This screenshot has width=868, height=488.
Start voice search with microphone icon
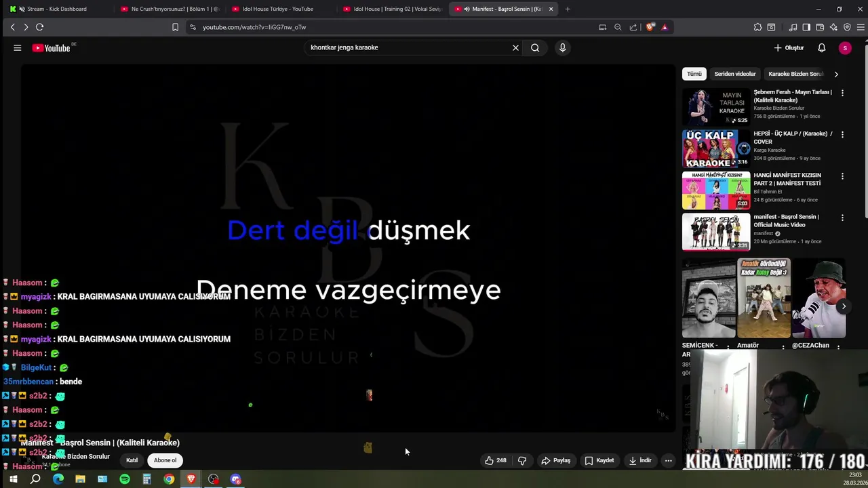click(562, 47)
